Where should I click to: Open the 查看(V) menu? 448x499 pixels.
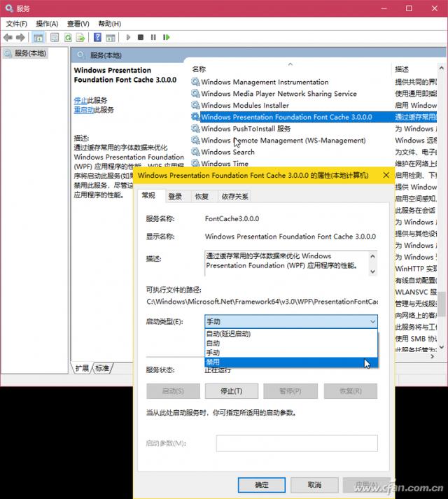pos(78,24)
